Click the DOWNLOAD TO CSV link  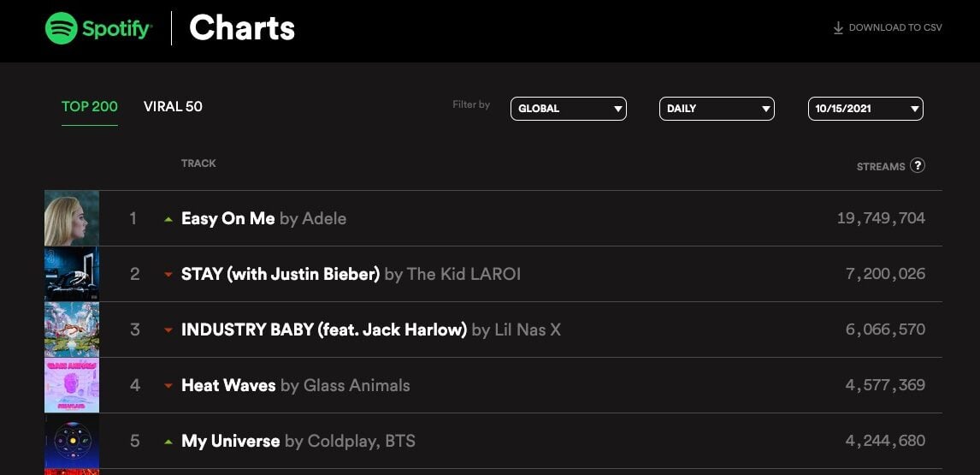point(894,28)
